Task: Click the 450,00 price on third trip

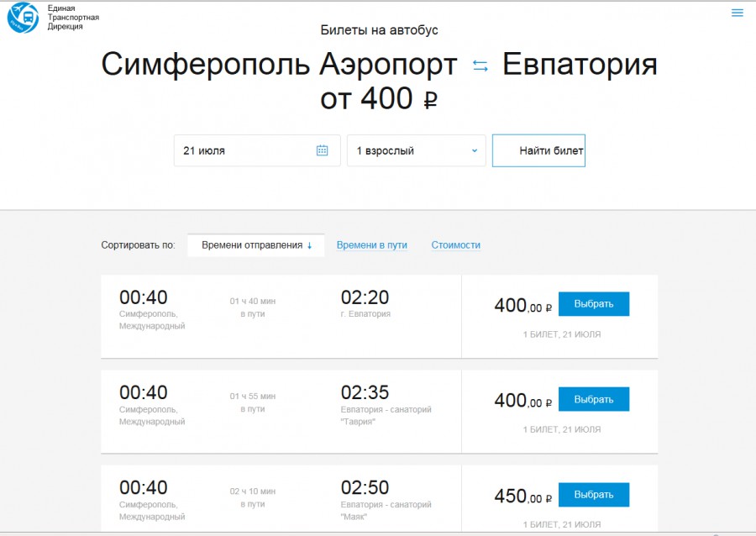Action: pyautogui.click(x=523, y=496)
